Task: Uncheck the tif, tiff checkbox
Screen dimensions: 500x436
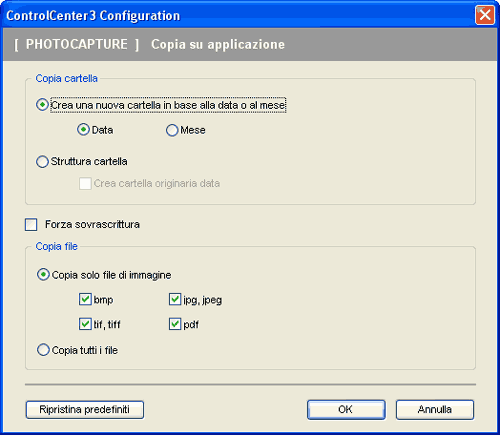Action: coord(85,324)
